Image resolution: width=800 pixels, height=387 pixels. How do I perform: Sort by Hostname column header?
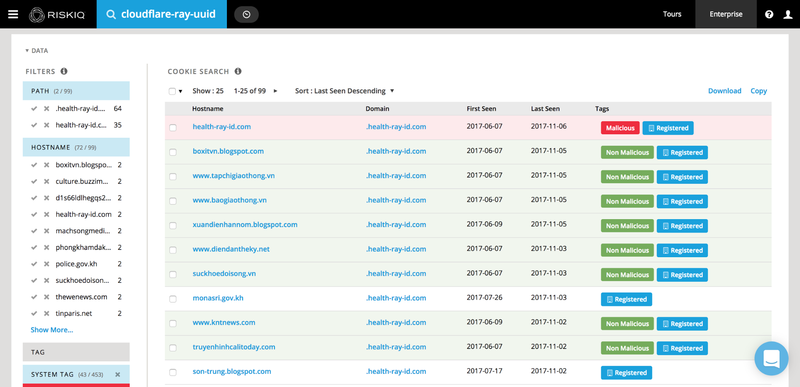pyautogui.click(x=208, y=109)
